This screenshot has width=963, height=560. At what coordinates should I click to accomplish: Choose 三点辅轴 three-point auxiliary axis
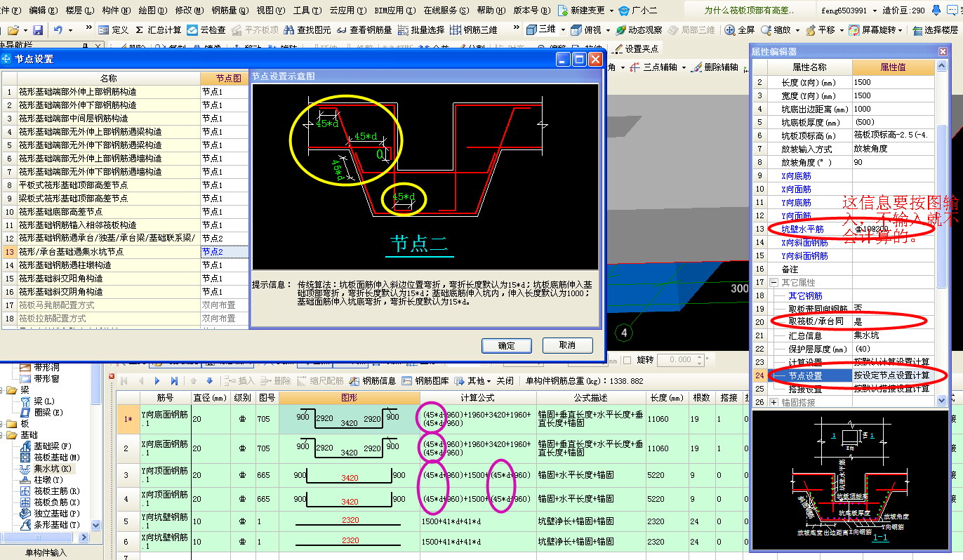(x=653, y=67)
